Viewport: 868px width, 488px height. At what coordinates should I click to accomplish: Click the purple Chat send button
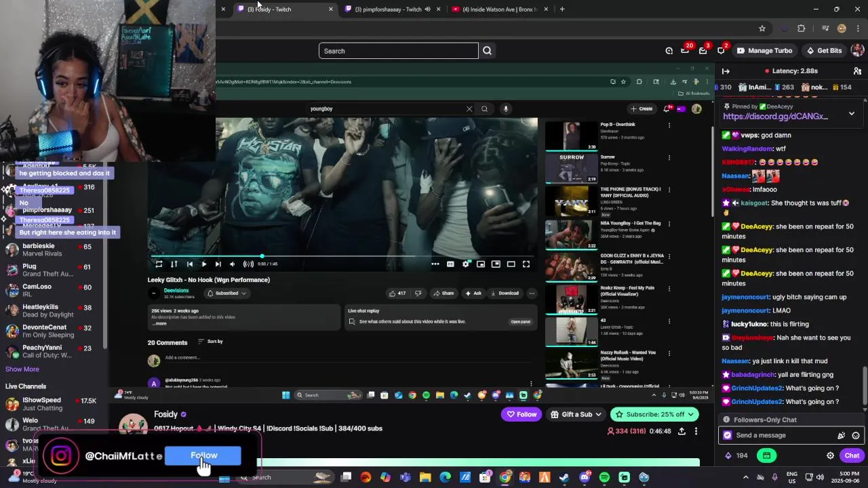[852, 455]
